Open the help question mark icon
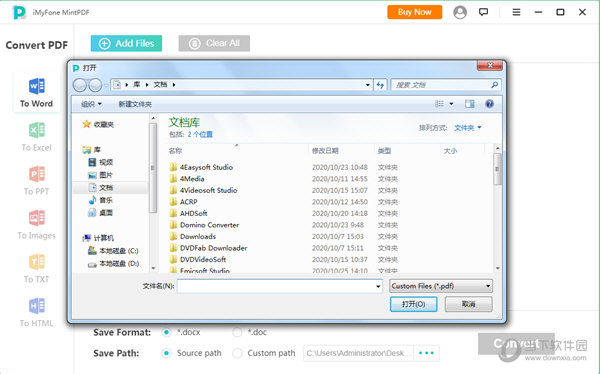This screenshot has width=600, height=374. (489, 104)
